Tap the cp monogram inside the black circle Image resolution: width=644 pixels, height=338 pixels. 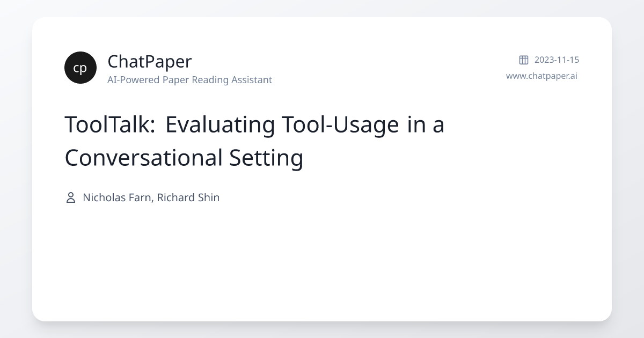[80, 68]
